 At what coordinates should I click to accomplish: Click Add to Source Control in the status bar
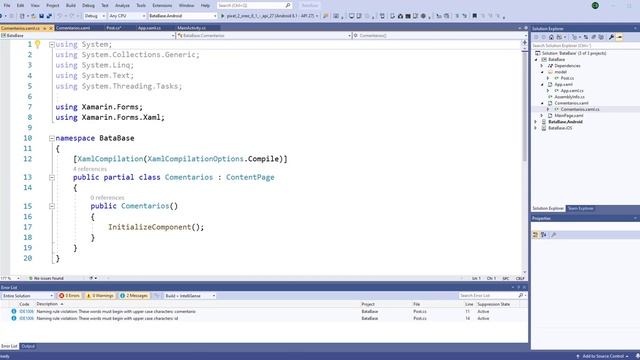click(x=602, y=356)
